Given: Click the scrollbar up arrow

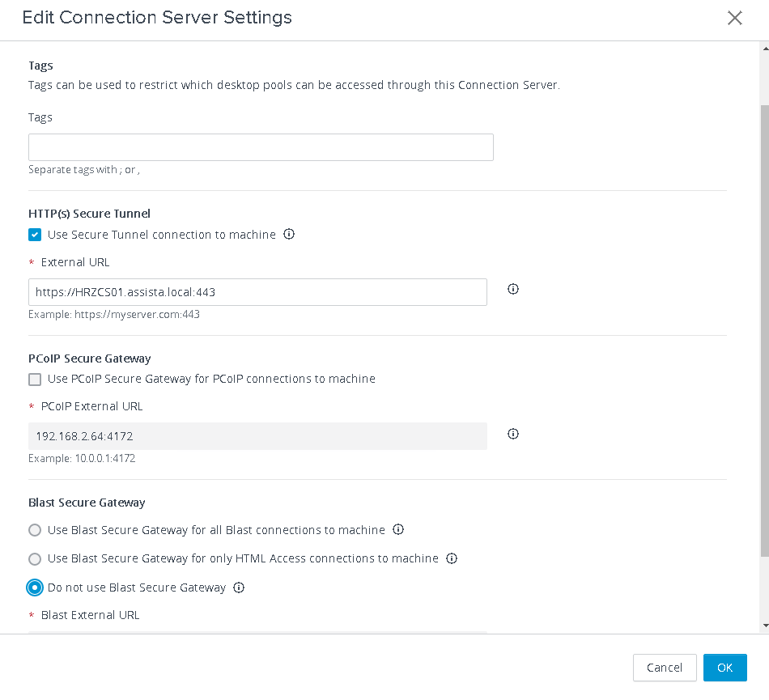Looking at the screenshot, I should pos(765,49).
